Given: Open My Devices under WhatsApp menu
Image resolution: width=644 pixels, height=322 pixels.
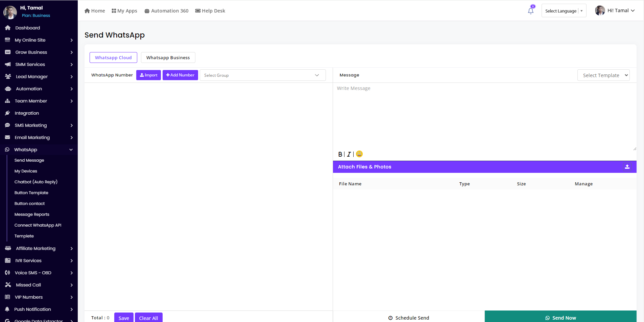Looking at the screenshot, I should 26,171.
